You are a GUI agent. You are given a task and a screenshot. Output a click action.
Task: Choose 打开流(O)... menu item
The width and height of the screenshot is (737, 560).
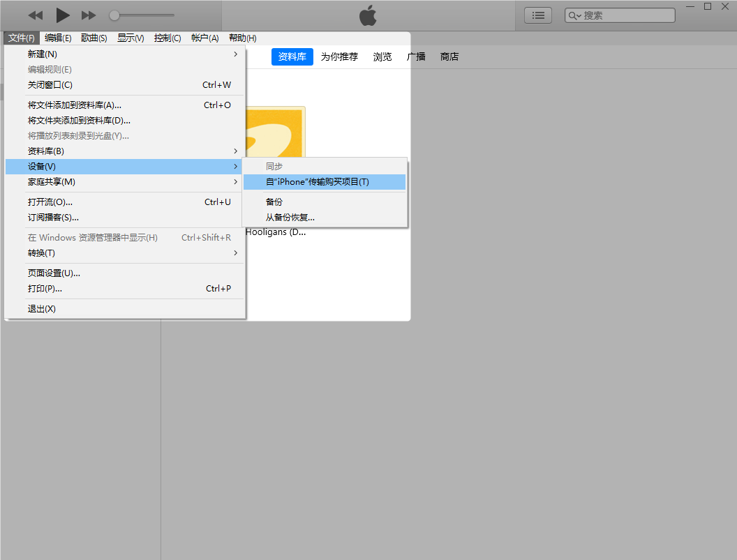(x=125, y=202)
